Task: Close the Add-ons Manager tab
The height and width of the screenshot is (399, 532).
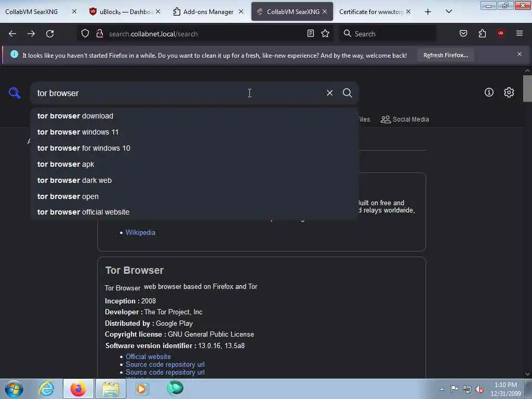Action: click(241, 11)
